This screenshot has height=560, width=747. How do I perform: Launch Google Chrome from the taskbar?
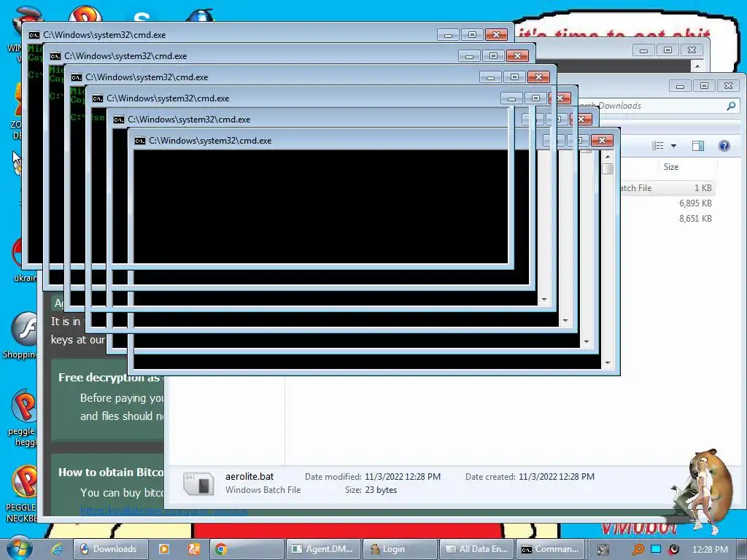coord(220,549)
